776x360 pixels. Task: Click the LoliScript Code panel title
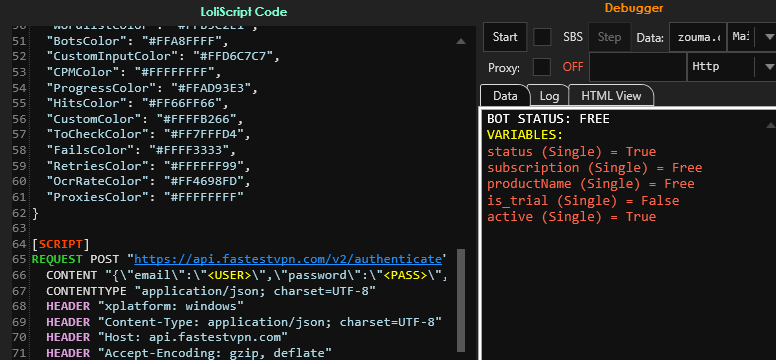click(x=243, y=11)
